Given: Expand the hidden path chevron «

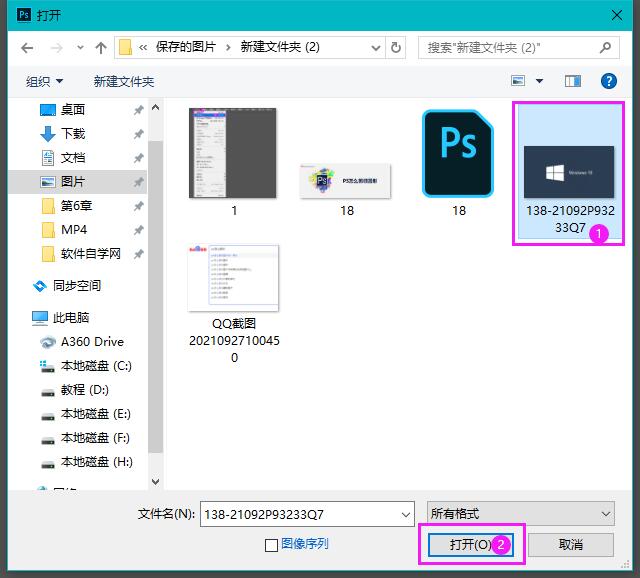Looking at the screenshot, I should click(x=142, y=48).
